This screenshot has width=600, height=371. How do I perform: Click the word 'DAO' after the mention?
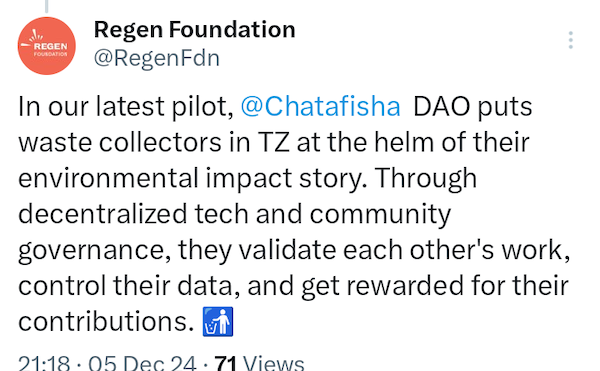click(x=442, y=106)
